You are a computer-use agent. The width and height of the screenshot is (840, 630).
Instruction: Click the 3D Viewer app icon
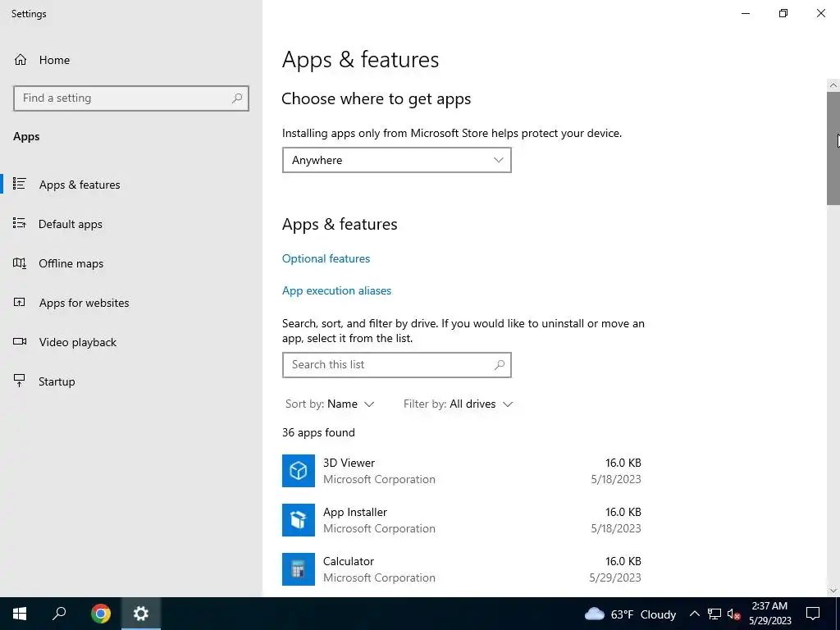coord(299,471)
